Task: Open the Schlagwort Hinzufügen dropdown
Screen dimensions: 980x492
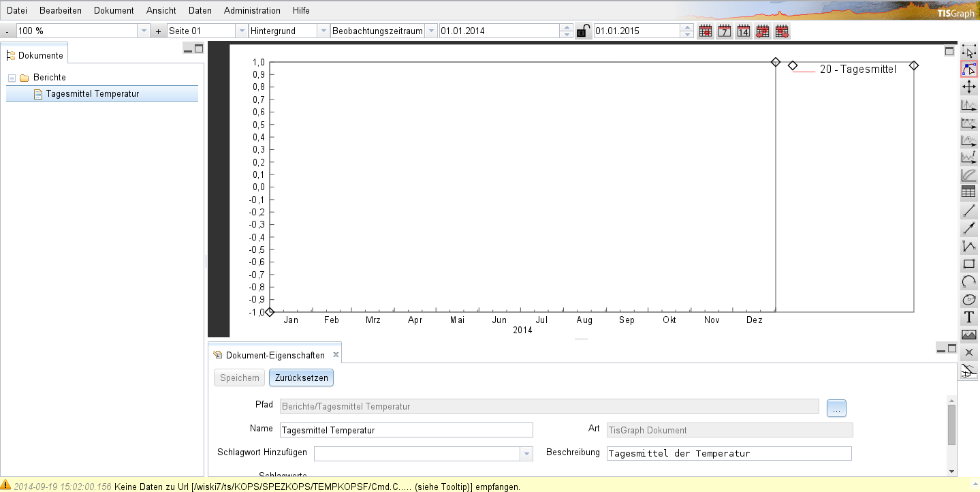Action: click(526, 453)
